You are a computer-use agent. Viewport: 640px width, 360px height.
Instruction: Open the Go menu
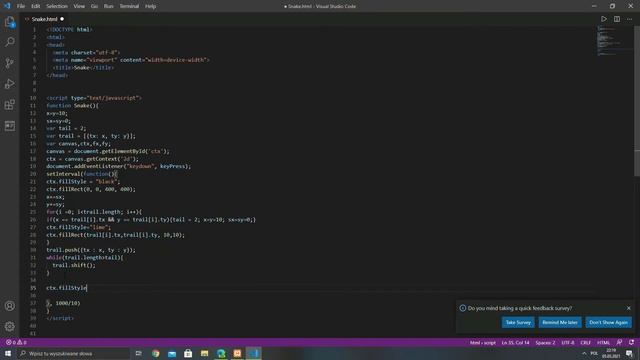pyautogui.click(x=94, y=6)
